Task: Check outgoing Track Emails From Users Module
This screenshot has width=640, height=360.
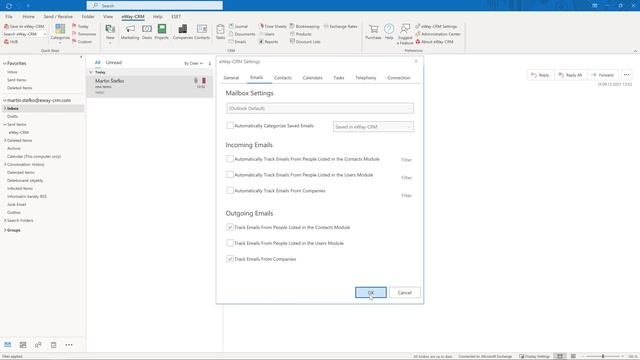Action: click(x=230, y=243)
